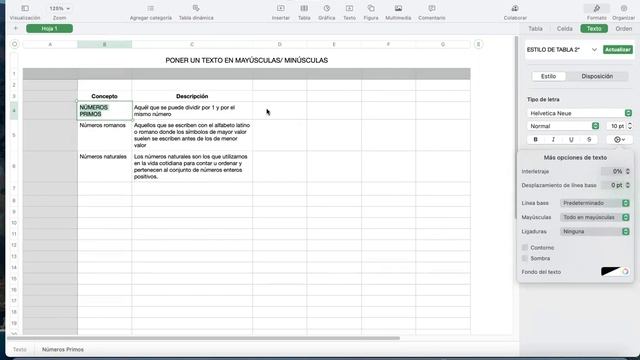This screenshot has height=360, width=640.
Task: Open the advanced text options gear button
Action: 619,140
